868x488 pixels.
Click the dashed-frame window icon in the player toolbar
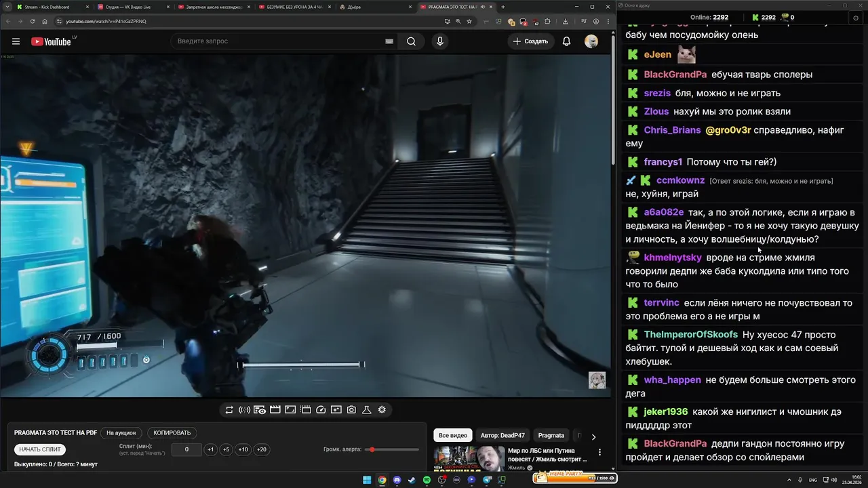tap(305, 410)
